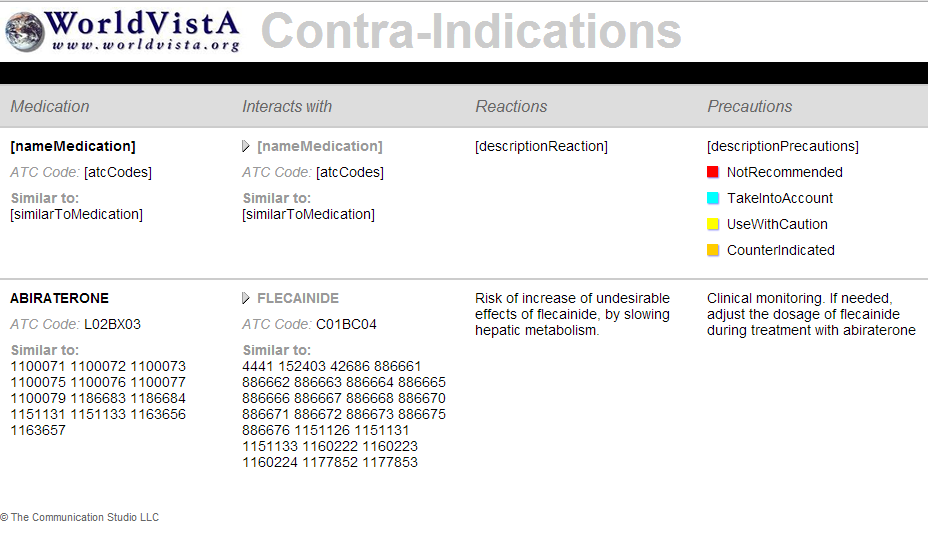Select the Medication column header

coord(50,107)
